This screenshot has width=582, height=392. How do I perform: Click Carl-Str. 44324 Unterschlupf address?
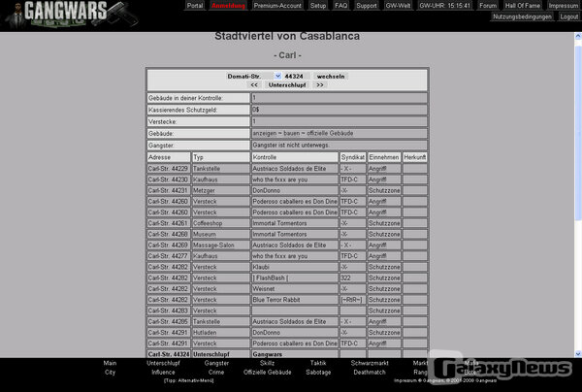click(x=169, y=354)
